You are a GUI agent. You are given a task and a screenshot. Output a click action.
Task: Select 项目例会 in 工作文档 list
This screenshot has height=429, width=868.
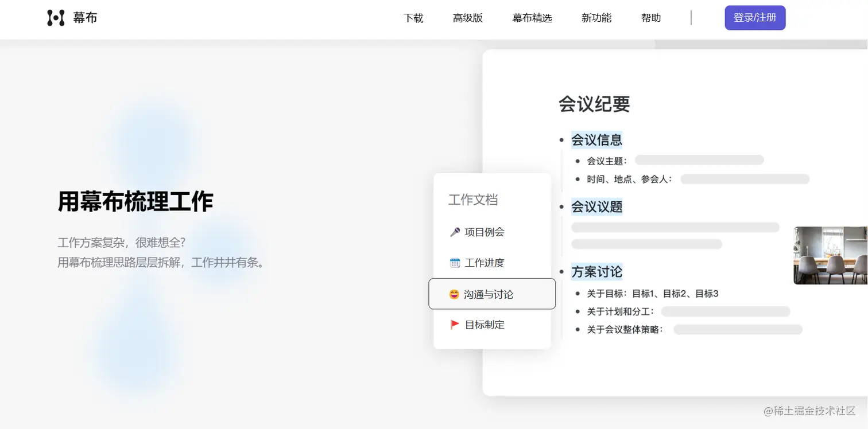(485, 232)
